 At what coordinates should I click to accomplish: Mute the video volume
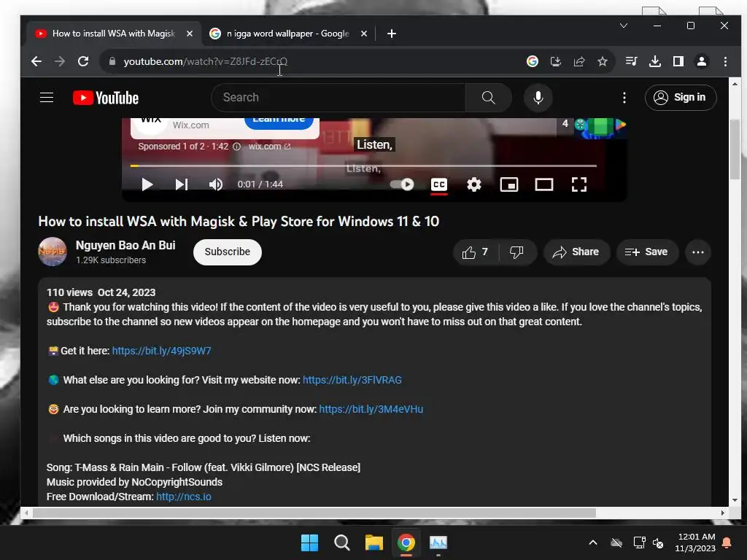tap(216, 184)
